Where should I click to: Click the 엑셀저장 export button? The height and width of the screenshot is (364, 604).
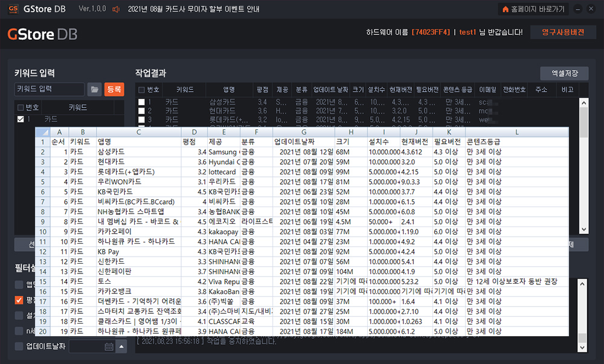click(x=564, y=74)
